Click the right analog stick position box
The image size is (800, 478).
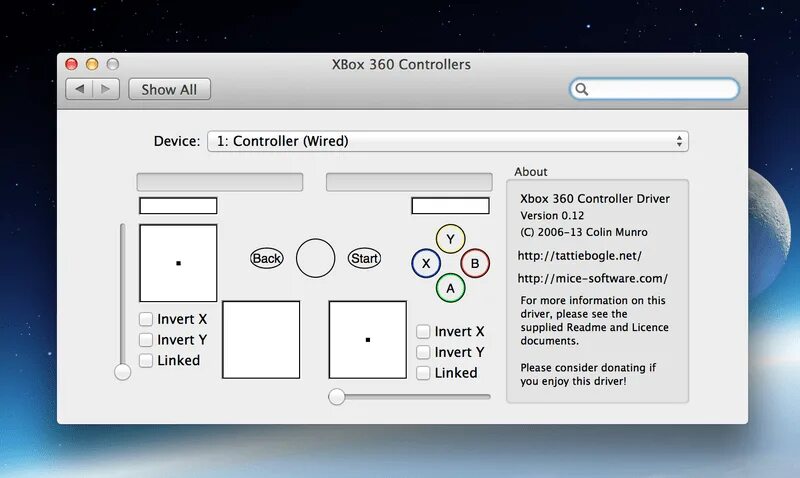tap(368, 340)
